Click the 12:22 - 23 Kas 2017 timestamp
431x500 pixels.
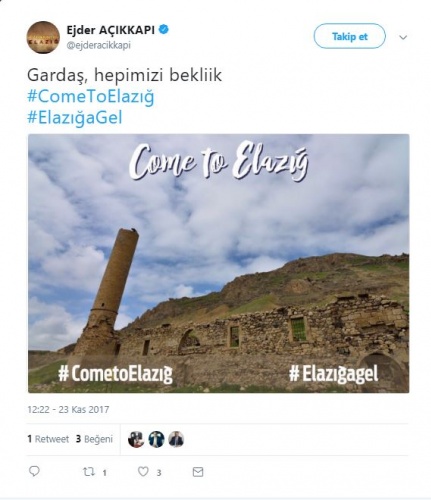[x=68, y=409]
